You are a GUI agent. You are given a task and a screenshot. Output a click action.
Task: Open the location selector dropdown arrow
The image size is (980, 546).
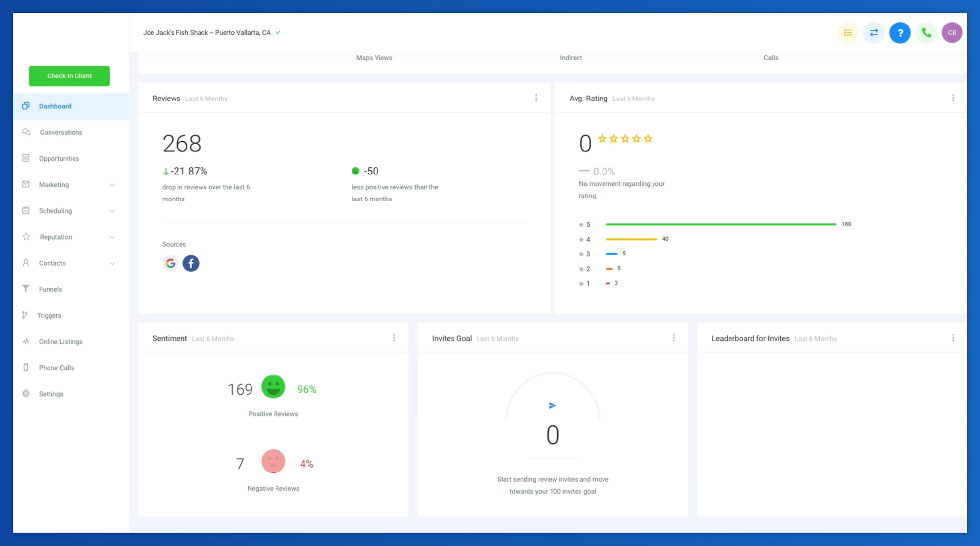point(278,33)
